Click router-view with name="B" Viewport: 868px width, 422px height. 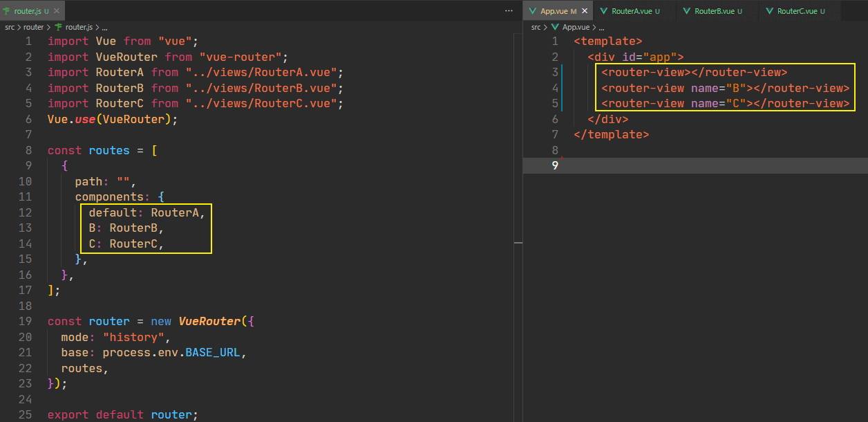[726, 88]
